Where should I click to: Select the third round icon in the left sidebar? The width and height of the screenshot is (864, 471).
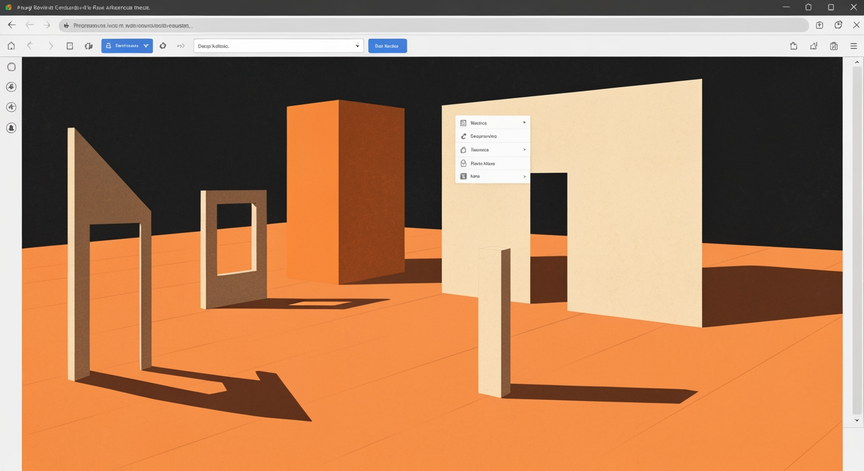point(11,107)
